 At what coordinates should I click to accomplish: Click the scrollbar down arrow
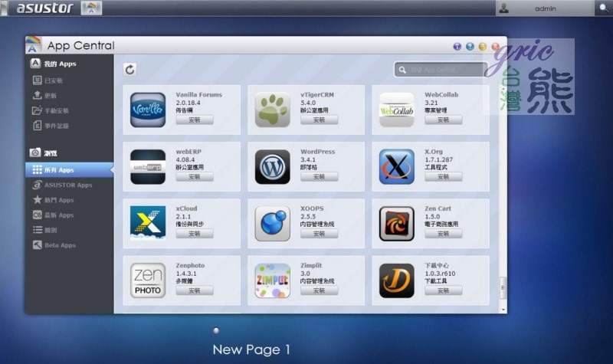coord(503,310)
